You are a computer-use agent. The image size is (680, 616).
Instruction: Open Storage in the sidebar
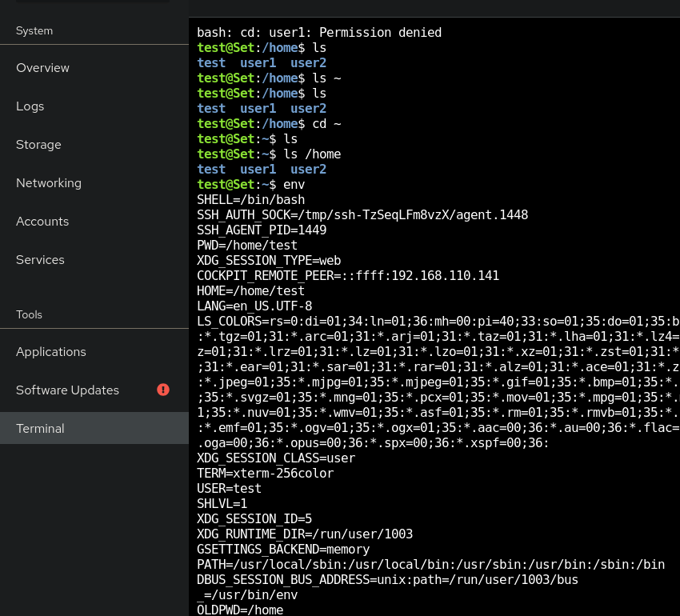[x=38, y=145]
